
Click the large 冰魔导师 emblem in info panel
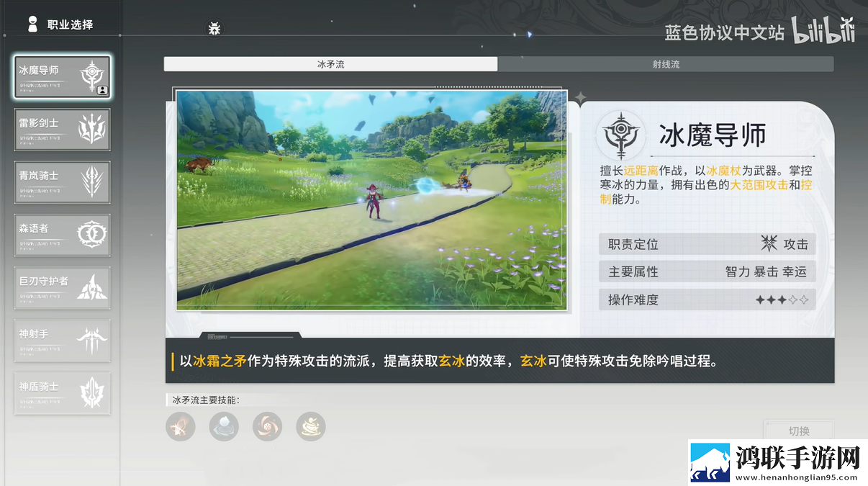coord(620,135)
